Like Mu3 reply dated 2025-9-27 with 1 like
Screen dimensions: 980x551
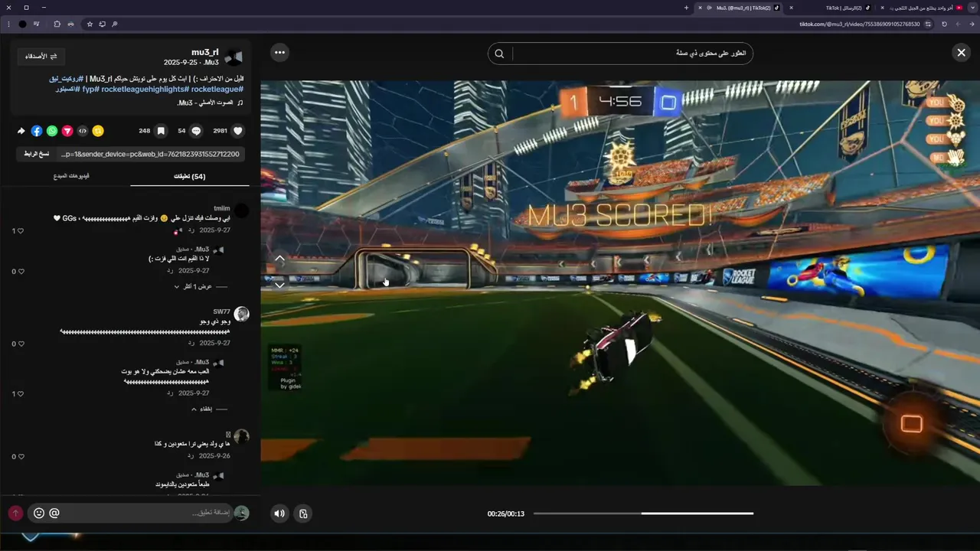click(x=21, y=393)
